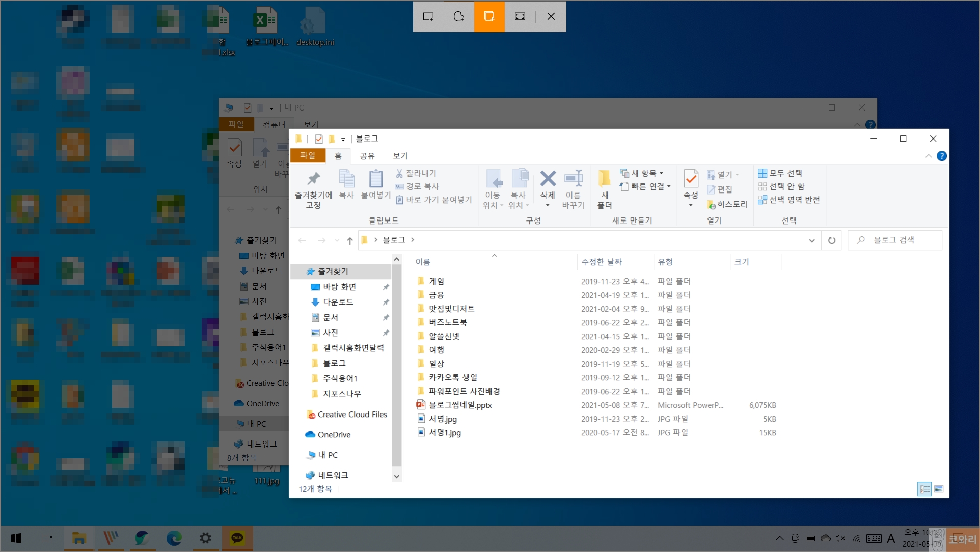
Task: Open the Share (공유) ribbon tab
Action: (x=367, y=156)
